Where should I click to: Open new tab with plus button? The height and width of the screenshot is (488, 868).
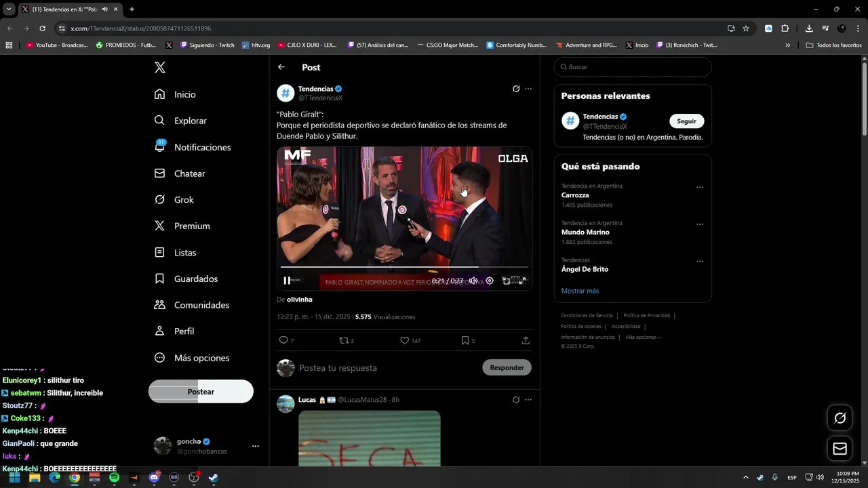132,9
